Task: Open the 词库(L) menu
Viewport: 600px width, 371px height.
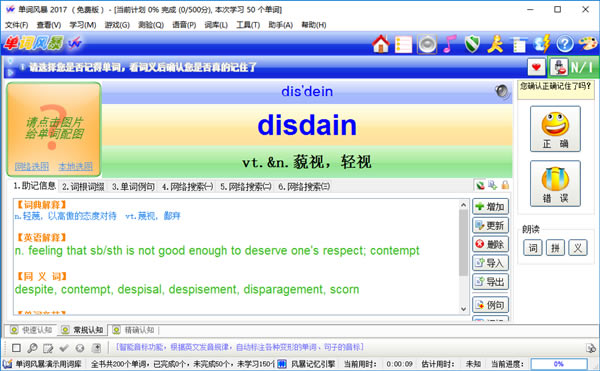Action: 216,25
